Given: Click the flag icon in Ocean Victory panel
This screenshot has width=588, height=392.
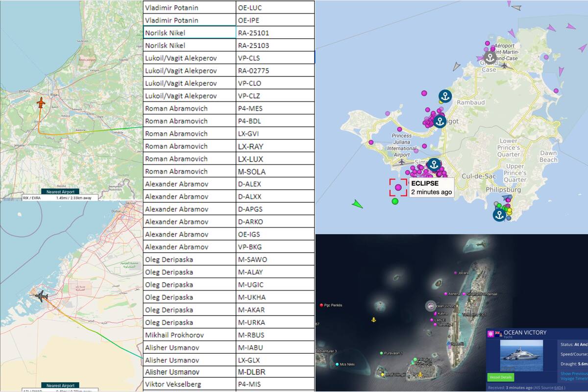Looking at the screenshot, I should [x=498, y=334].
